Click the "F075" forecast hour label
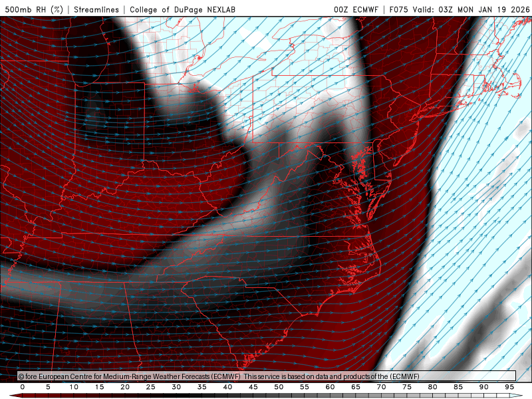Viewport: 532px width, 399px height. pos(398,9)
